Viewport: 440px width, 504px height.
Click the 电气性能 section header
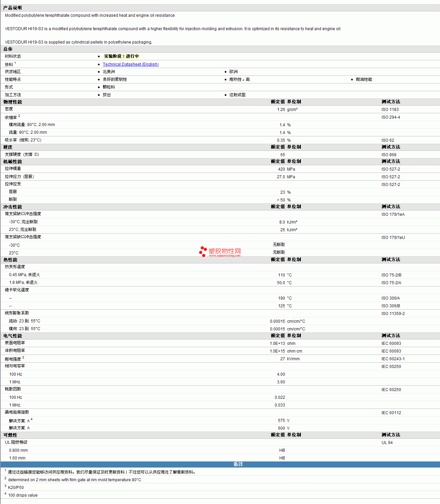coord(13,336)
